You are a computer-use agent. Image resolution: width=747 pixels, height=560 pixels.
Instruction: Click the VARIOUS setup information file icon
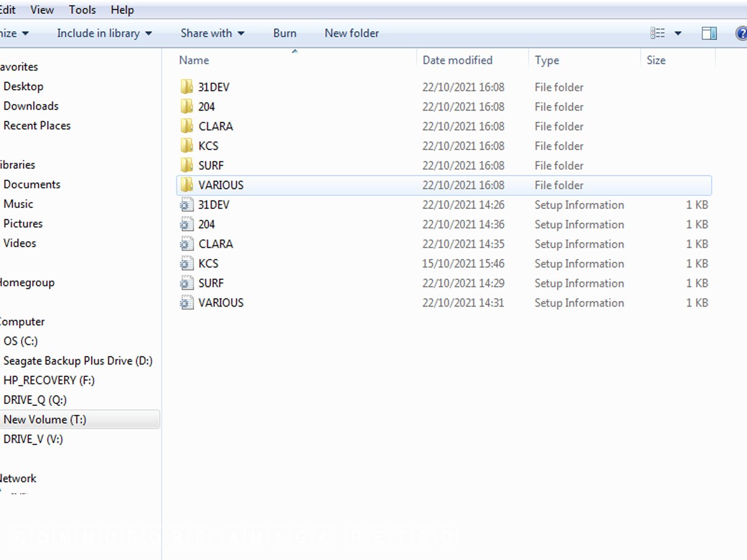tap(187, 303)
